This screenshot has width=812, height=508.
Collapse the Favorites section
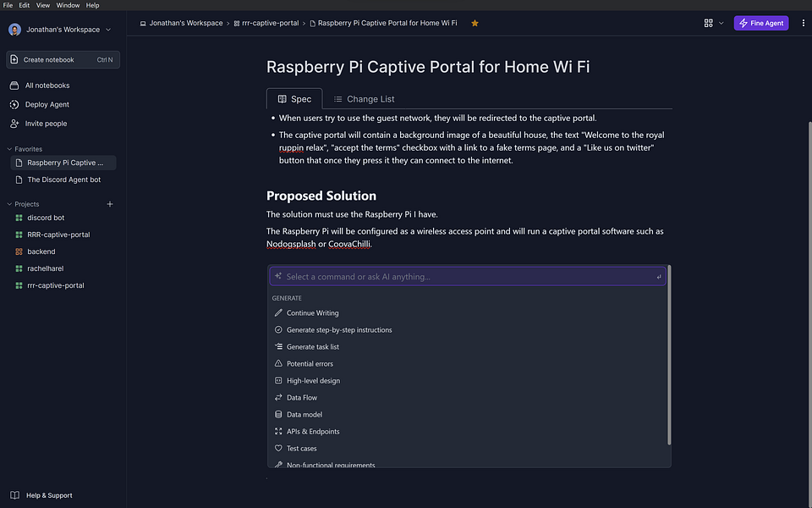[x=9, y=149]
